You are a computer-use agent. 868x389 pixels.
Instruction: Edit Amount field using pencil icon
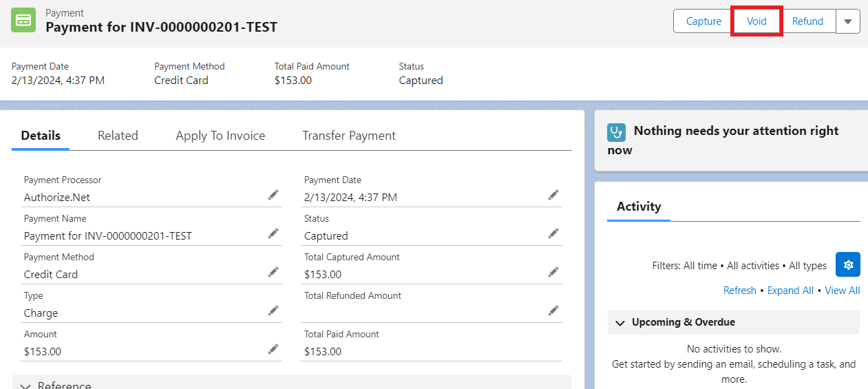pyautogui.click(x=273, y=349)
